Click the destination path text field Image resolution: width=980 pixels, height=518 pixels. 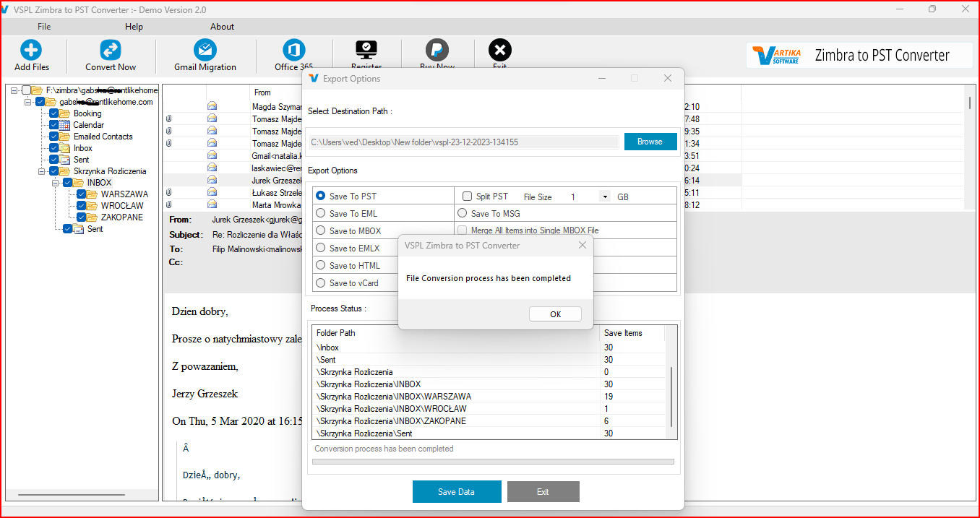tap(463, 142)
